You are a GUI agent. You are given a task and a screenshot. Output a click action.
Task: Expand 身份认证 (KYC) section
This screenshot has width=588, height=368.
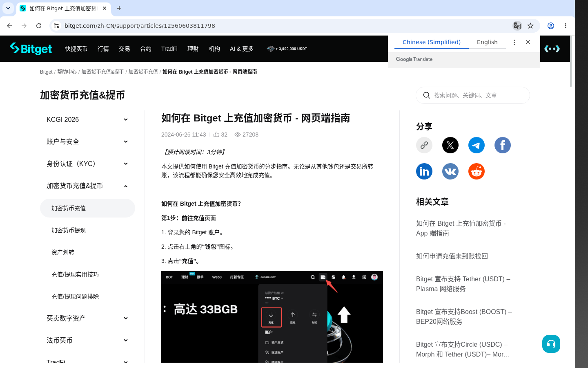[x=87, y=164]
